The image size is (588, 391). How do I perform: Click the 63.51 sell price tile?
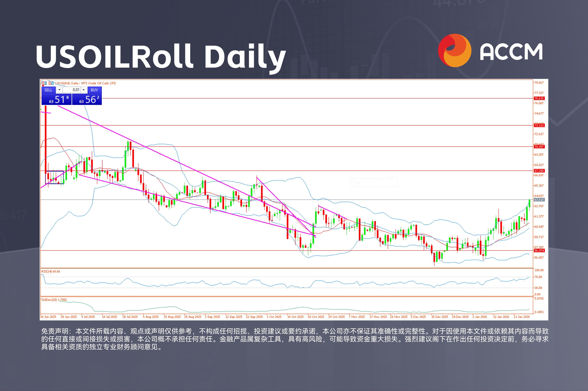coord(57,99)
